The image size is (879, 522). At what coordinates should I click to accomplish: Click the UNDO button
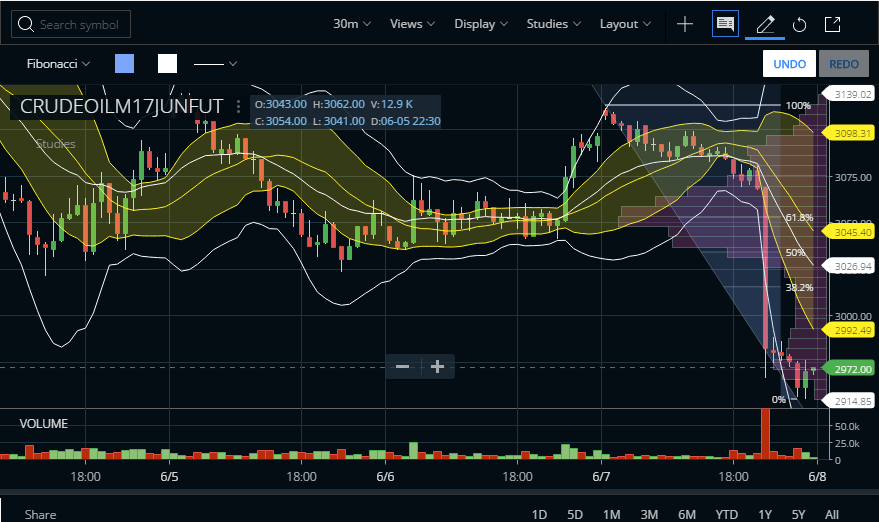[x=789, y=64]
